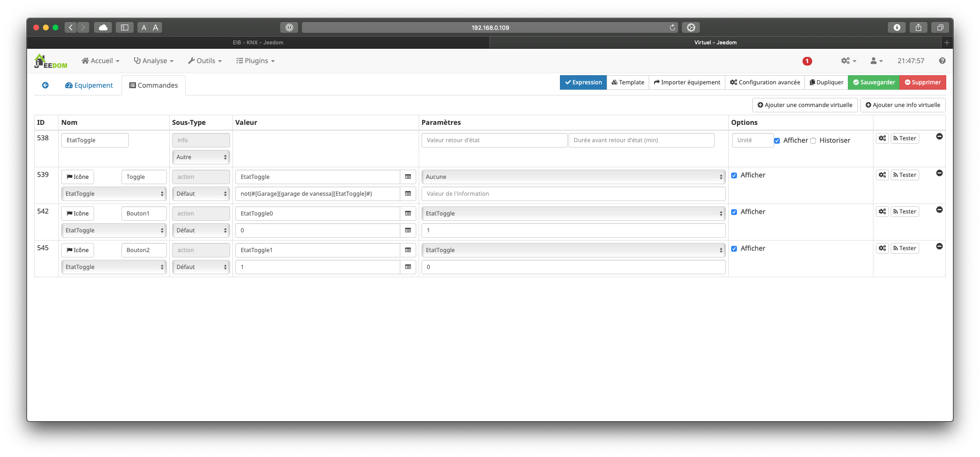980x457 pixels.
Task: Click the Jeedom logo
Action: [51, 61]
